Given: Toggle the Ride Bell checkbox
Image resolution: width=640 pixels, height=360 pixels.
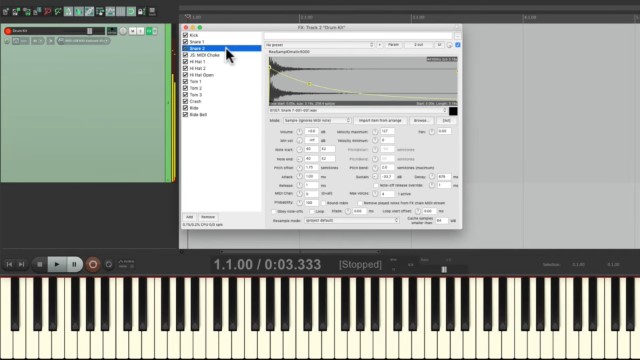Looking at the screenshot, I should [185, 115].
